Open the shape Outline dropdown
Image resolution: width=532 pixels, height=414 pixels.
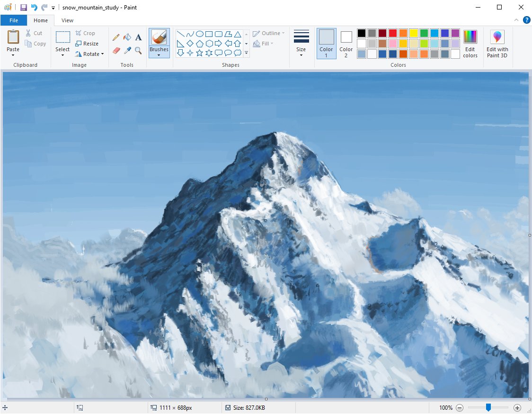(x=269, y=33)
